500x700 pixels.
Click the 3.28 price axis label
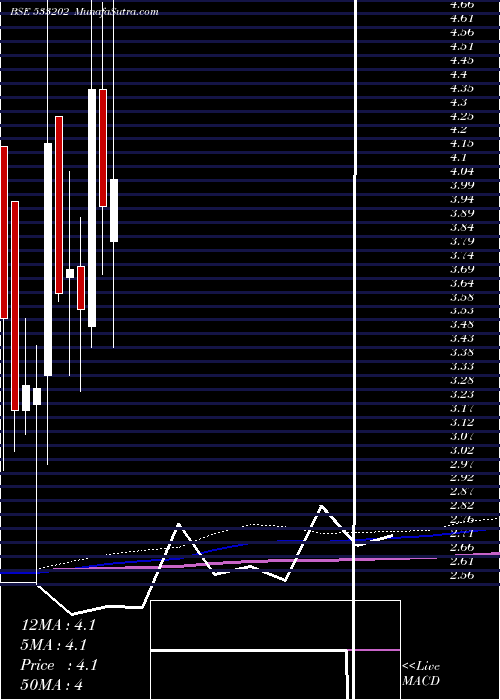[462, 380]
